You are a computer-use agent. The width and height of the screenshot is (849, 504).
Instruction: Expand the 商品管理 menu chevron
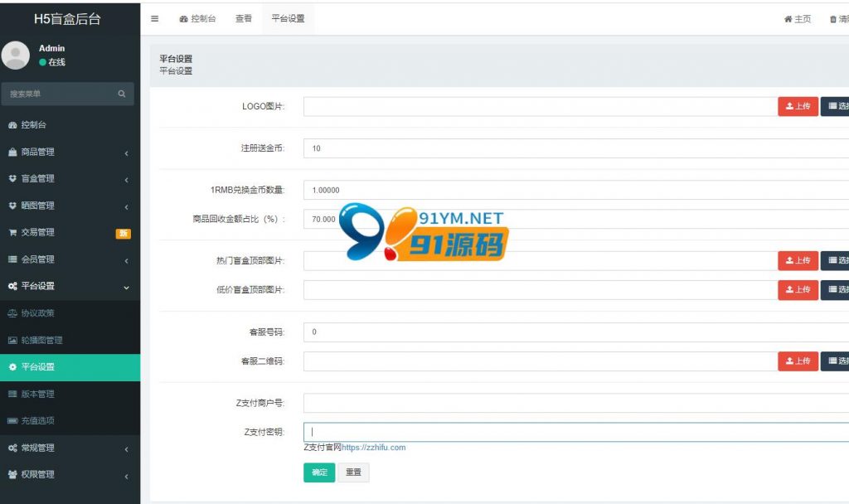click(126, 153)
